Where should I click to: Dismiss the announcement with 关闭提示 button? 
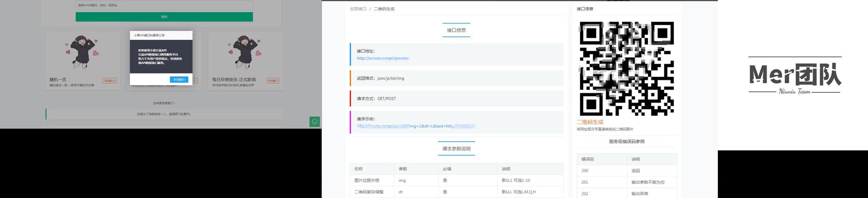[x=179, y=79]
